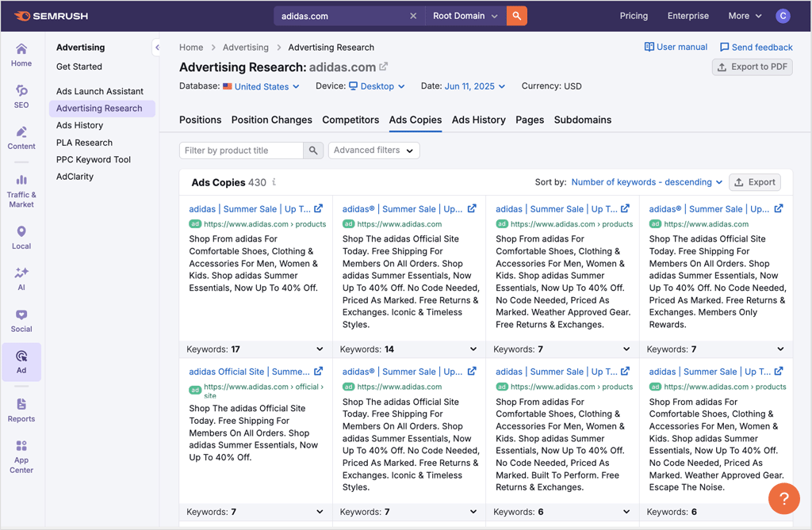Go to Home breadcrumb

191,48
